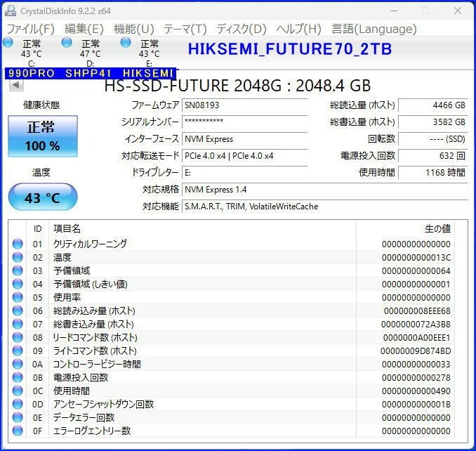476x451 pixels.
Task: Click status orb for ID 0C 使用時間 row
Action: coord(18,391)
